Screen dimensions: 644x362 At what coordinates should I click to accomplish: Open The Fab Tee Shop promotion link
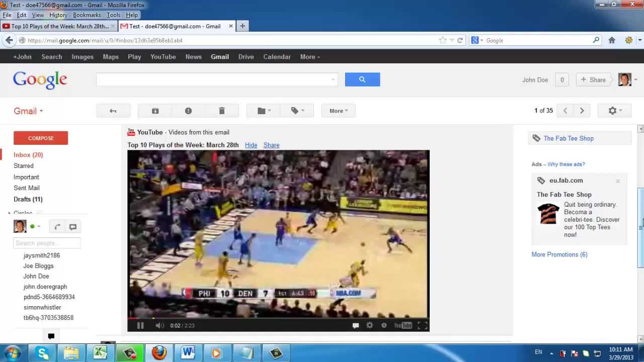tap(569, 138)
